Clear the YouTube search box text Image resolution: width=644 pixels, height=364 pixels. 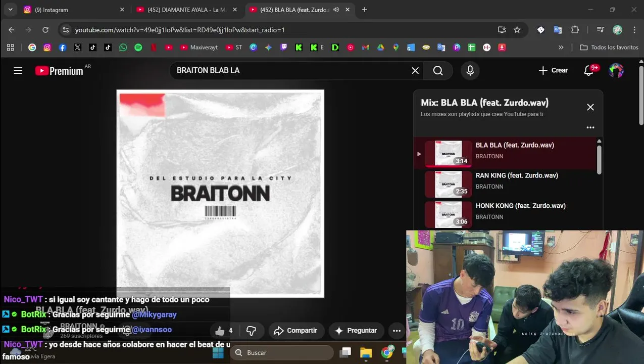415,71
